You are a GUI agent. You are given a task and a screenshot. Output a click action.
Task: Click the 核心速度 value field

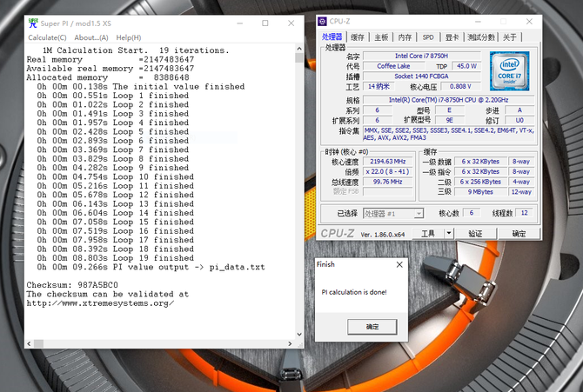point(388,162)
